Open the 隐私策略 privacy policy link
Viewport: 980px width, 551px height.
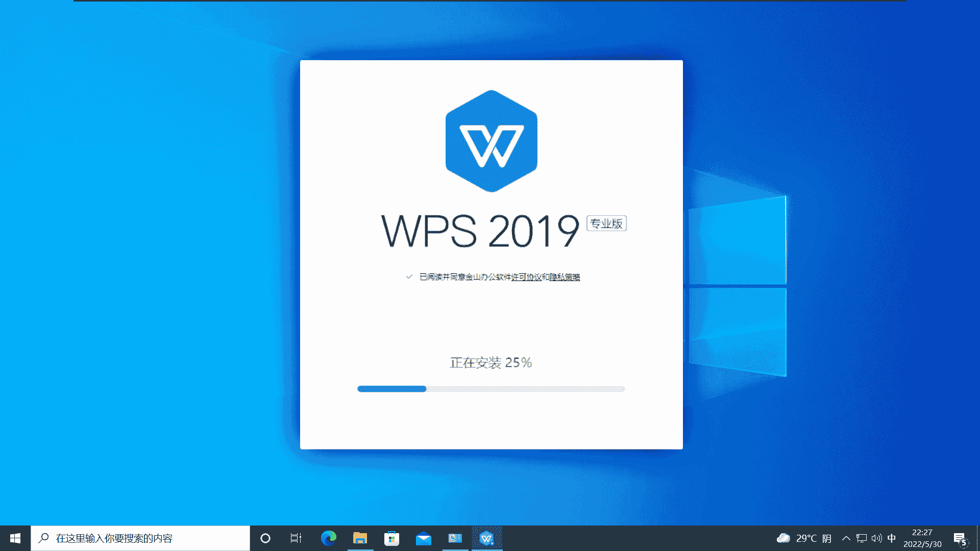[x=565, y=277]
